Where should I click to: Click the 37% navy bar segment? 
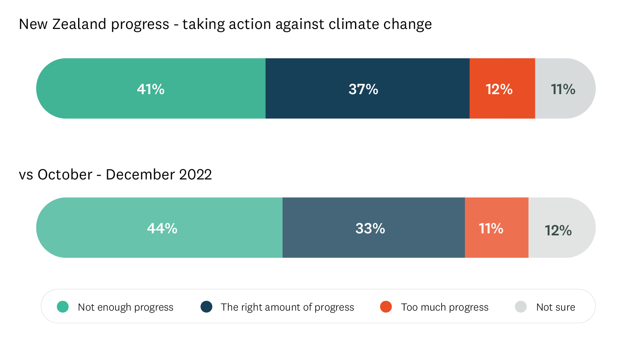tap(367, 89)
